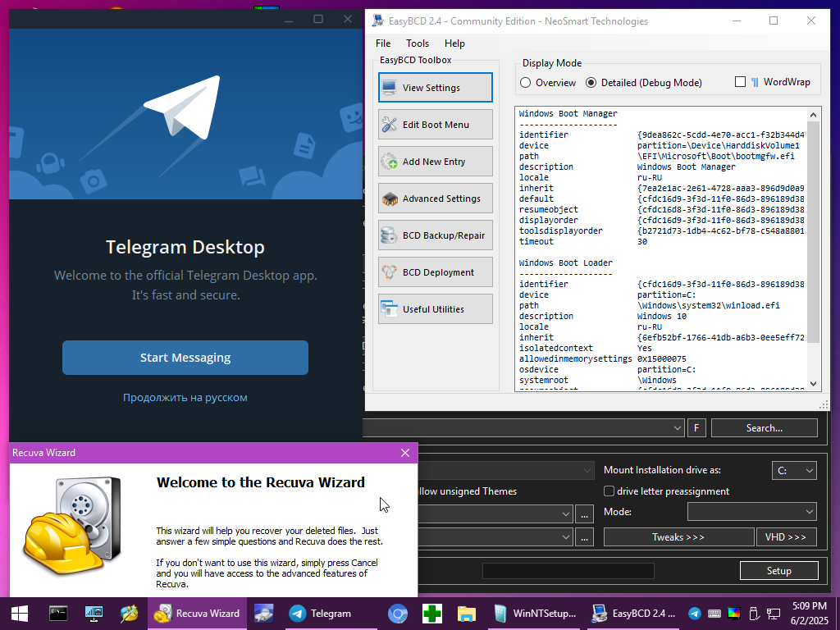The width and height of the screenshot is (840, 630).
Task: Open the File menu in EasyBCD
Action: point(383,43)
